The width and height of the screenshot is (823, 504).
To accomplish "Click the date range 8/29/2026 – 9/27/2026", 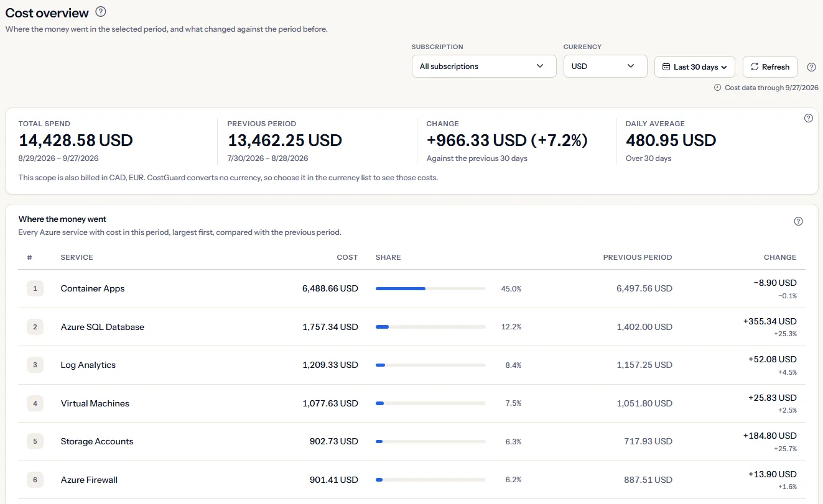I will click(58, 158).
